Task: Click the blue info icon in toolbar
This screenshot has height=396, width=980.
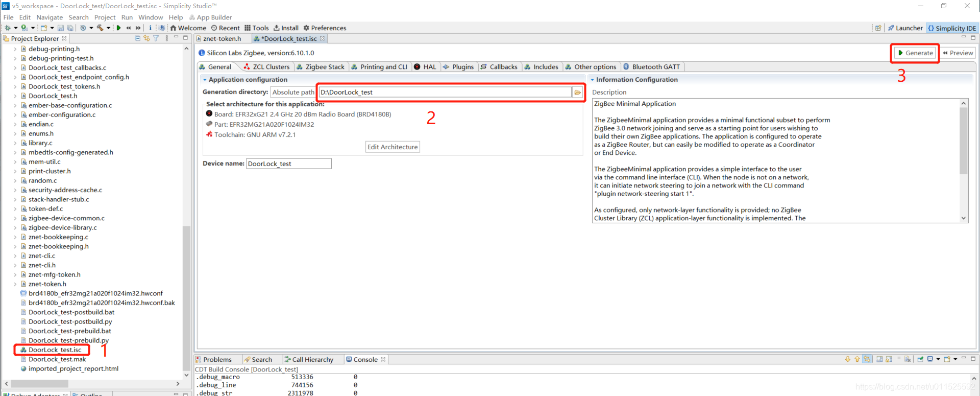Action: pyautogui.click(x=150, y=28)
